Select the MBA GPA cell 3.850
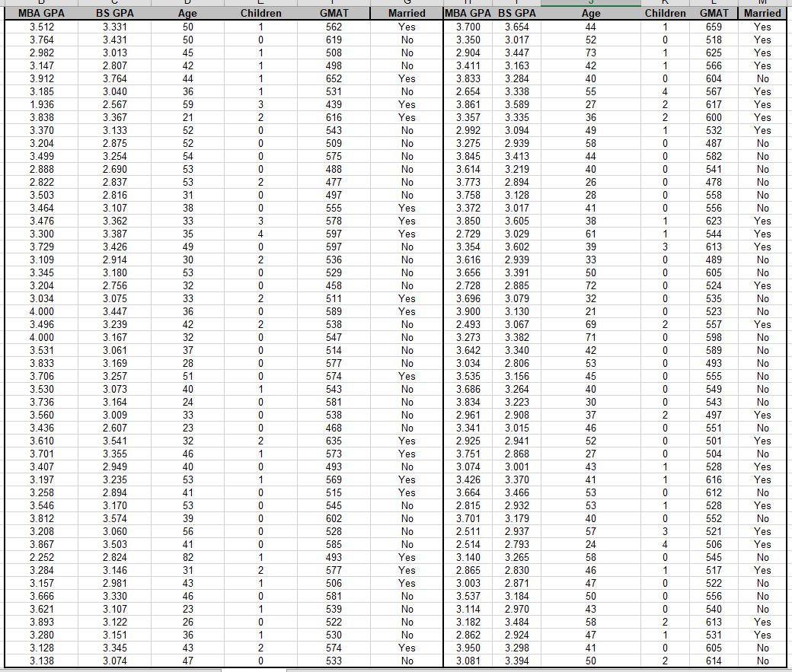This screenshot has height=672, width=792. point(468,221)
